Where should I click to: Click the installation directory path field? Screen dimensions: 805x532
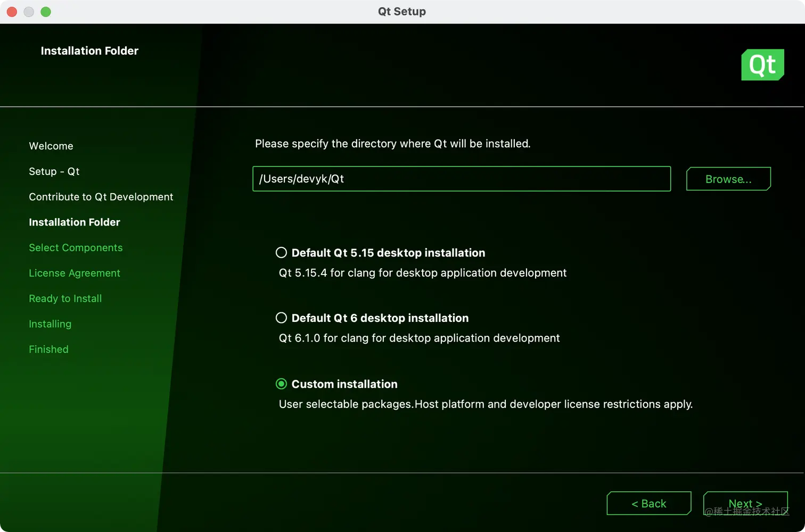click(462, 179)
